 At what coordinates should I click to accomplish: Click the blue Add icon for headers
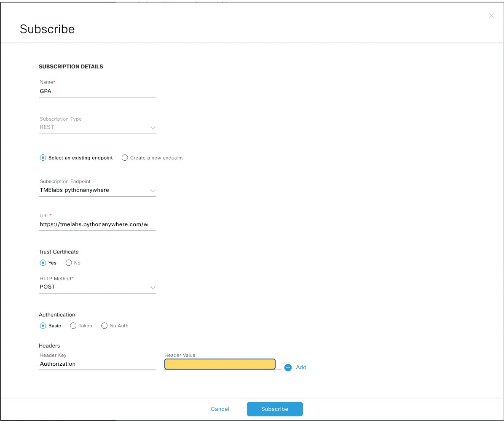288,367
